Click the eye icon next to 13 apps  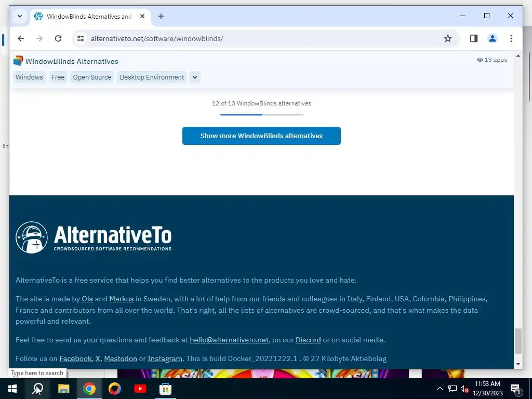(480, 60)
